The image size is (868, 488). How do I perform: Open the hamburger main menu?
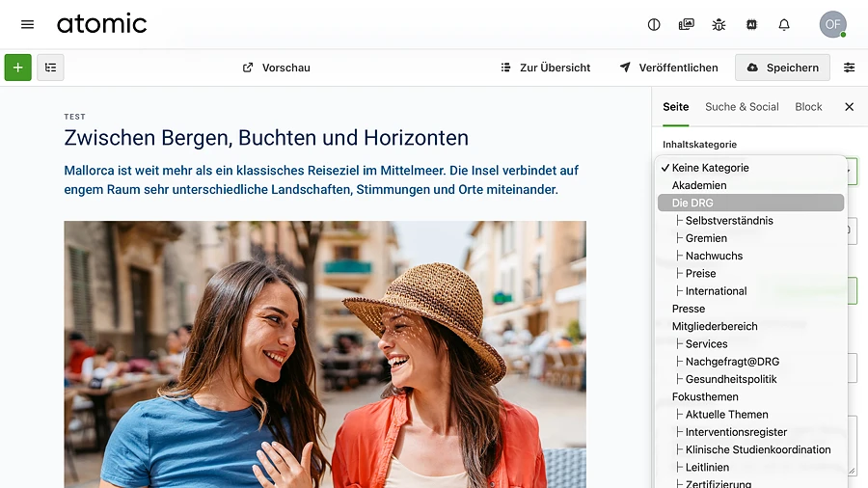coord(27,24)
